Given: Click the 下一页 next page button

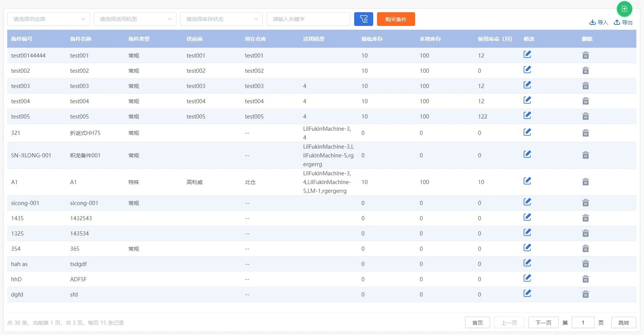Looking at the screenshot, I should tap(543, 323).
